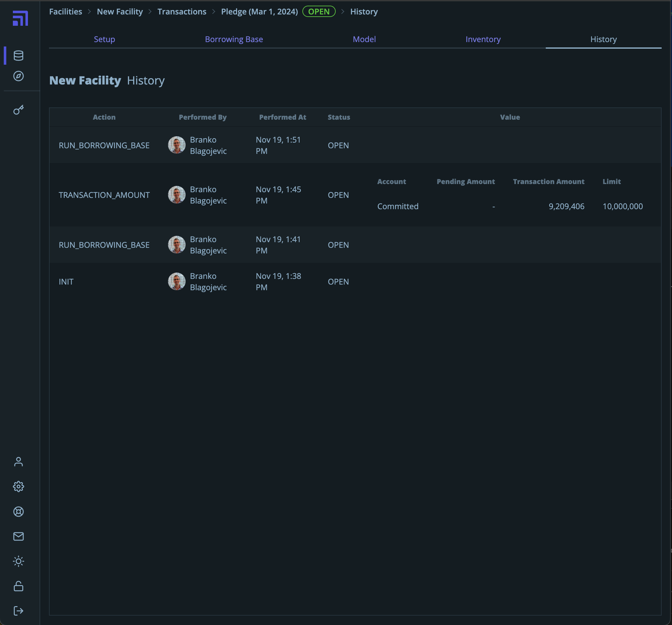Select the Inventory tab
Image resolution: width=672 pixels, height=625 pixels.
[483, 39]
